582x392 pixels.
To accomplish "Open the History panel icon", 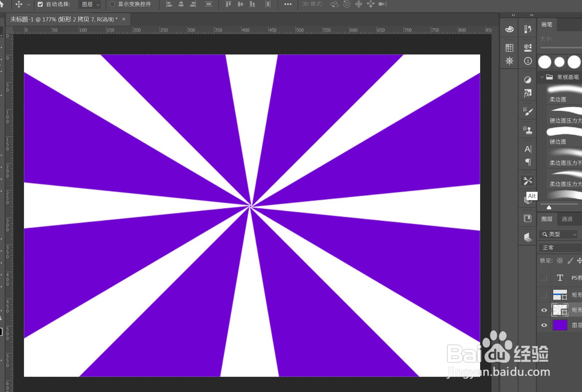I will tap(528, 29).
